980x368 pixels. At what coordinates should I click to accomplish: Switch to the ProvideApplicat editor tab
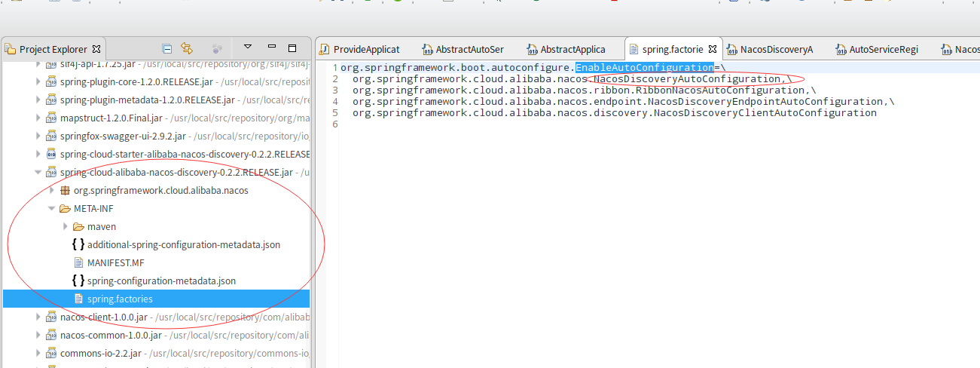point(359,49)
